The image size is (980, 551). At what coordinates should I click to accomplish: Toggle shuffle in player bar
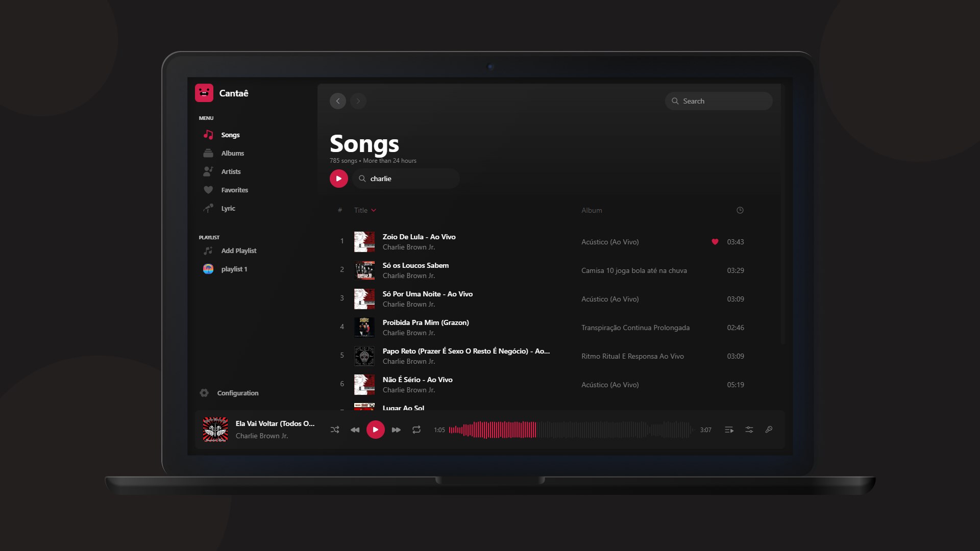point(335,430)
